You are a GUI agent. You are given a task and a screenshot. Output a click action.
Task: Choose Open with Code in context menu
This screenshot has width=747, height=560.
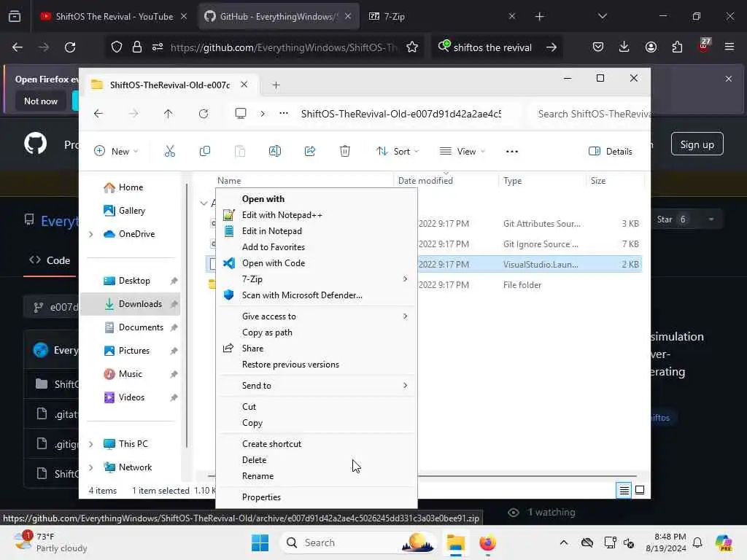317,263
